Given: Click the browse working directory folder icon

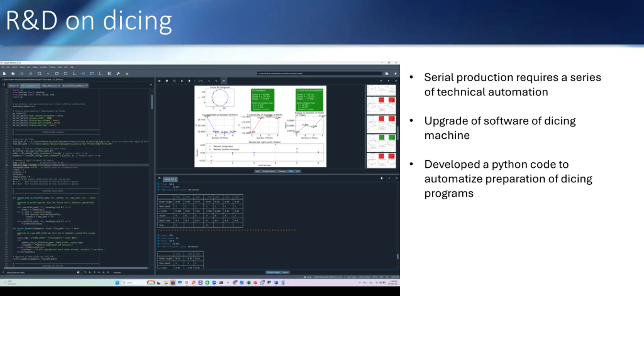Looking at the screenshot, I should click(387, 74).
